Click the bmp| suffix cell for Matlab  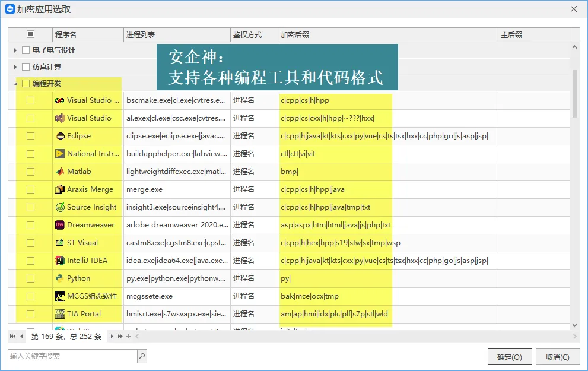(x=388, y=172)
